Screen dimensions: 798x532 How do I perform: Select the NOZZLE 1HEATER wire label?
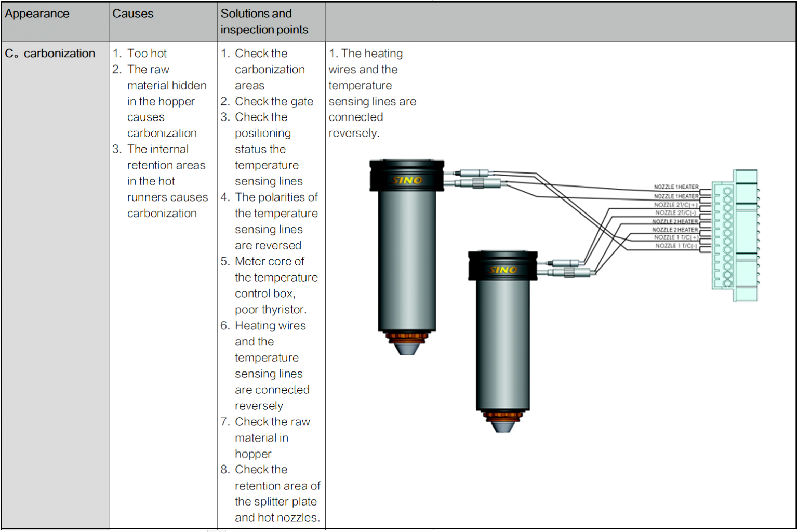coord(677,186)
